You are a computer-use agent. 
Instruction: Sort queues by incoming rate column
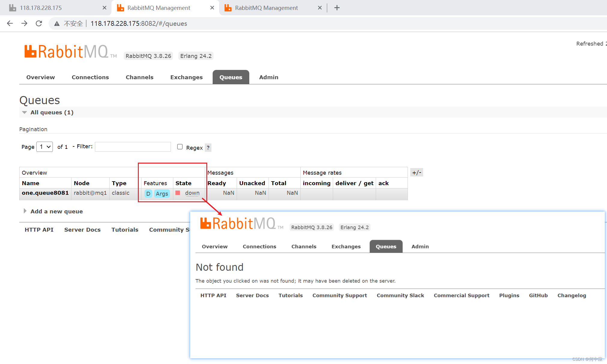[x=317, y=183]
